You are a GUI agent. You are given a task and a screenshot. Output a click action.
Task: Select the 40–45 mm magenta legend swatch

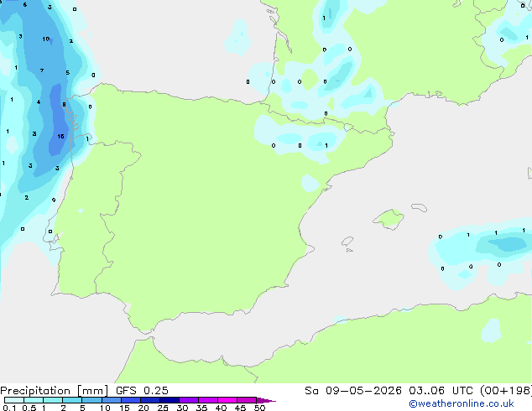point(227,400)
